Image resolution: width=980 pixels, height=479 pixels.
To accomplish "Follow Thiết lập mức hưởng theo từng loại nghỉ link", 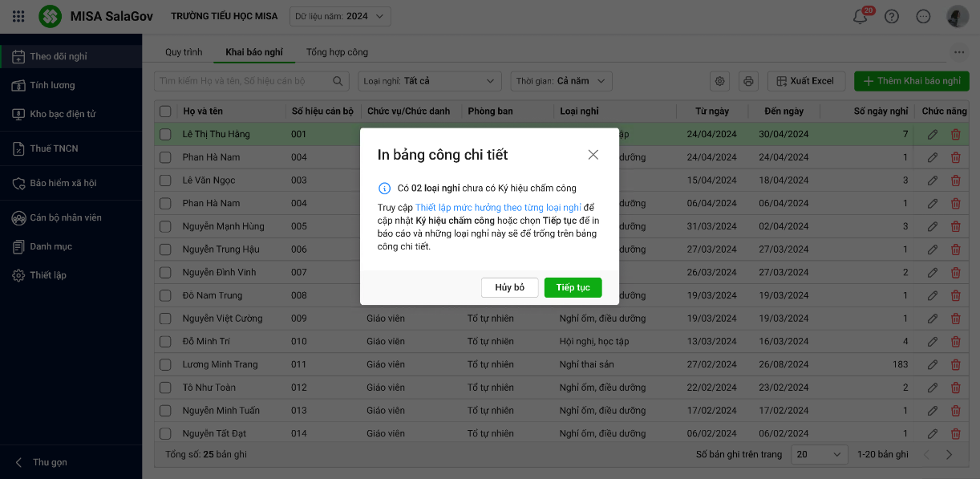I will (x=498, y=207).
